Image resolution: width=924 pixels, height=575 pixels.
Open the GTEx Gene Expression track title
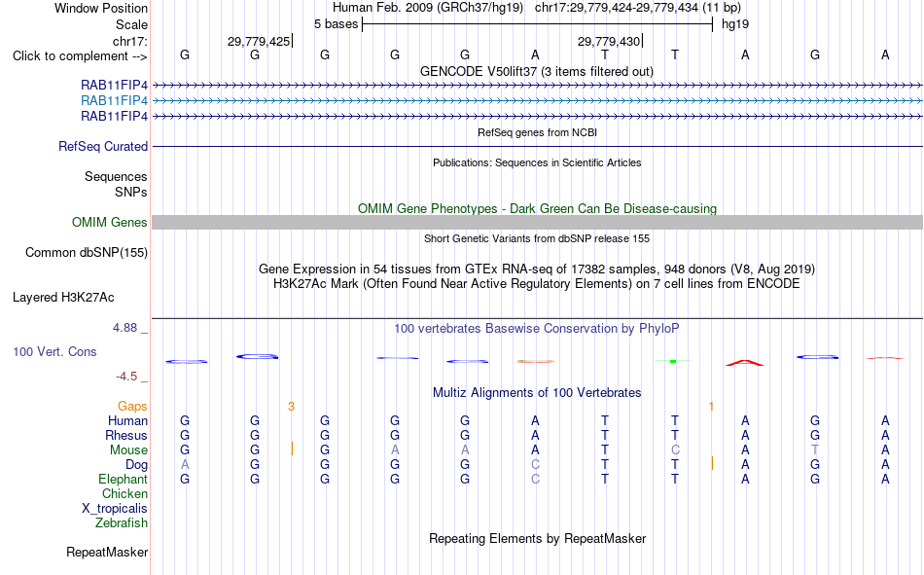537,269
